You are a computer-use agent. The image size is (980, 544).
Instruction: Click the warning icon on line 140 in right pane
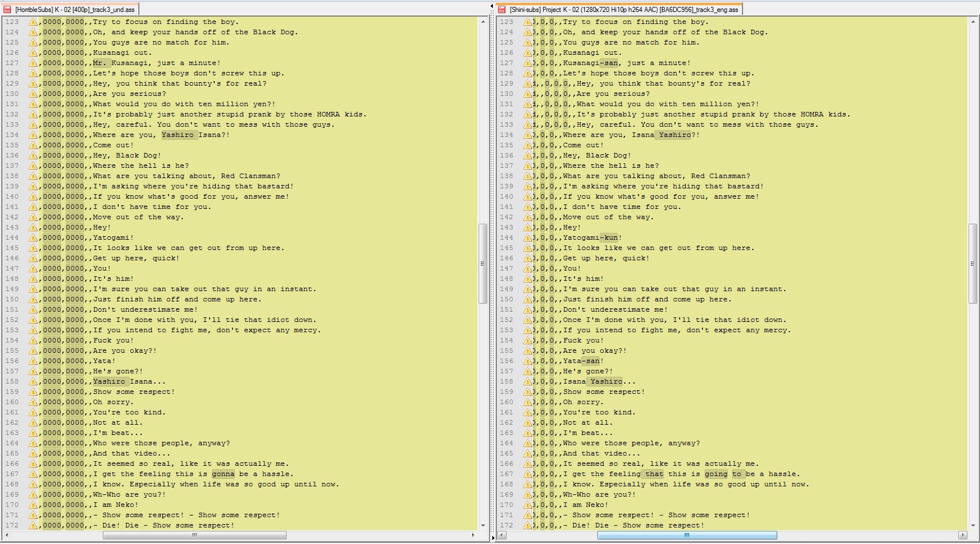[x=528, y=197]
